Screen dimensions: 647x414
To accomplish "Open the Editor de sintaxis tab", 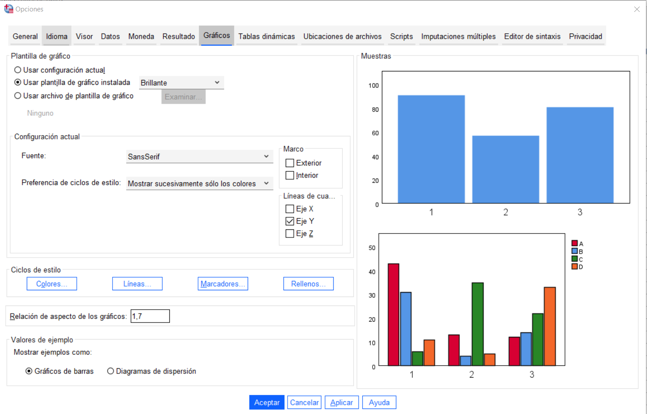I will (532, 37).
